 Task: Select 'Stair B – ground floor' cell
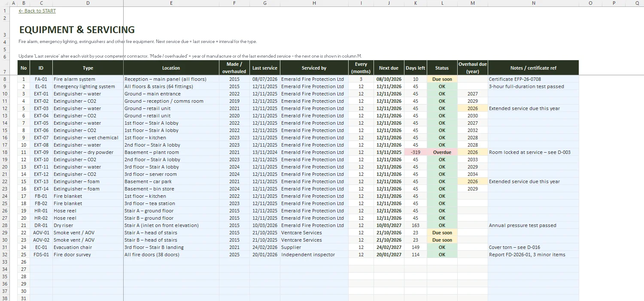pyautogui.click(x=171, y=218)
